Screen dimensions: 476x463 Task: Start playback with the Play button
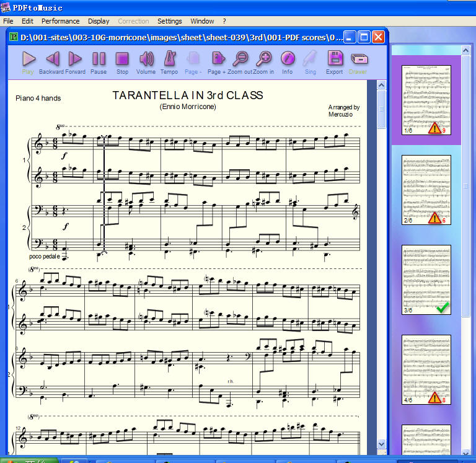(29, 63)
